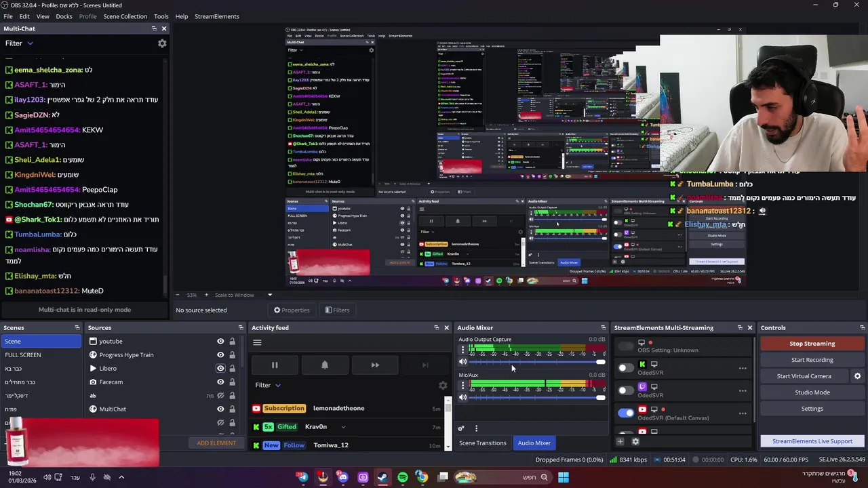The height and width of the screenshot is (488, 868).
Task: Open the File menu
Action: click(8, 16)
